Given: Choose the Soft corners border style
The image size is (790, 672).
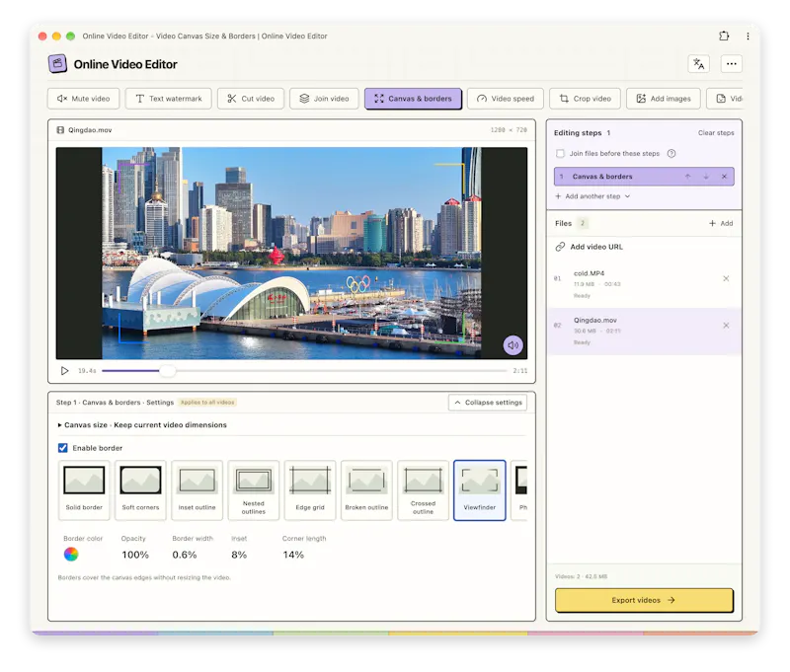Looking at the screenshot, I should coord(140,490).
